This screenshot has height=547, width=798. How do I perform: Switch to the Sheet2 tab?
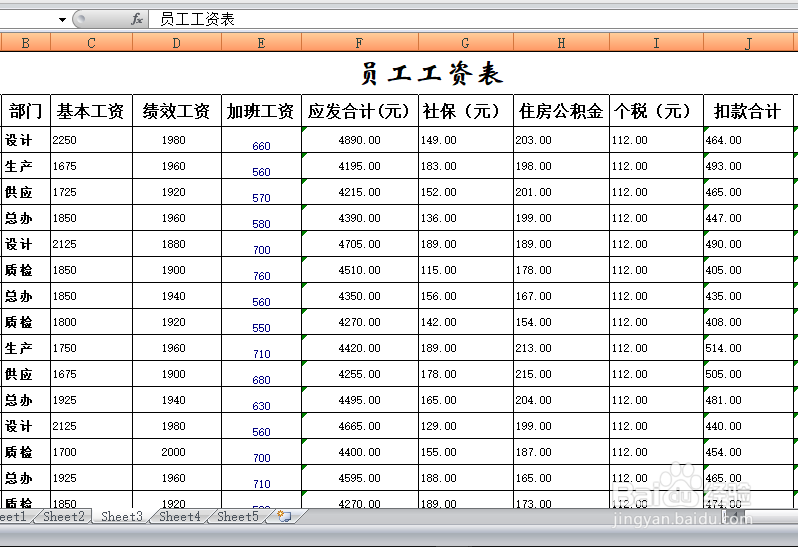click(64, 516)
